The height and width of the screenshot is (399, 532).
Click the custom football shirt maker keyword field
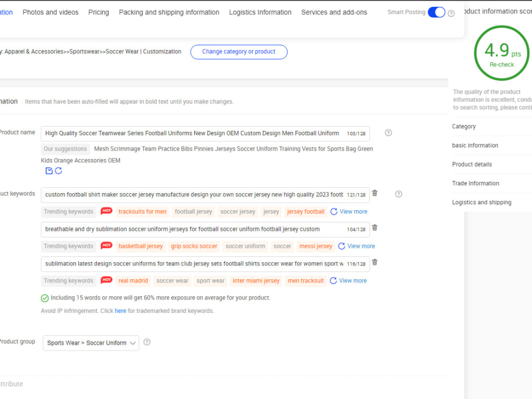(205, 195)
